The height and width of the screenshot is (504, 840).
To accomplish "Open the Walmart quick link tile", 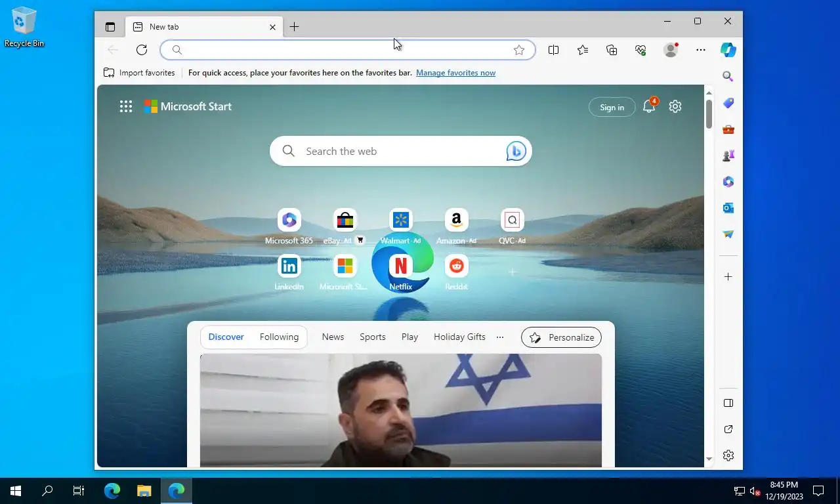I will pyautogui.click(x=400, y=227).
